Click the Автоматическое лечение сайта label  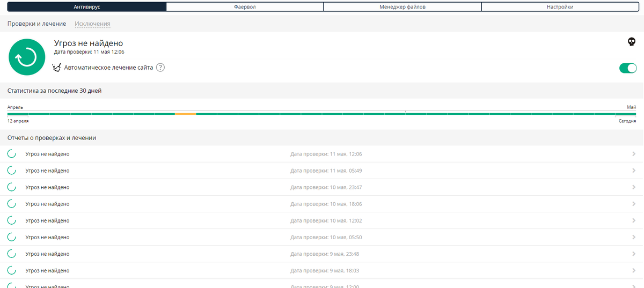[109, 68]
